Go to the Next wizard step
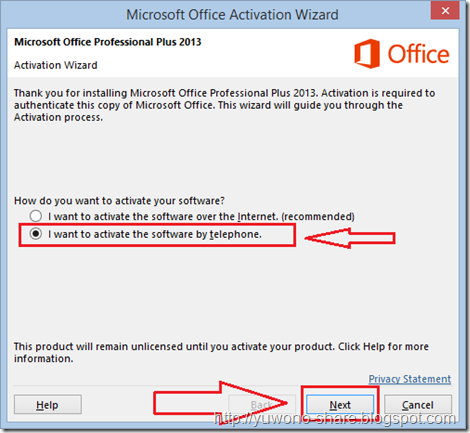470x433 pixels. pos(340,405)
